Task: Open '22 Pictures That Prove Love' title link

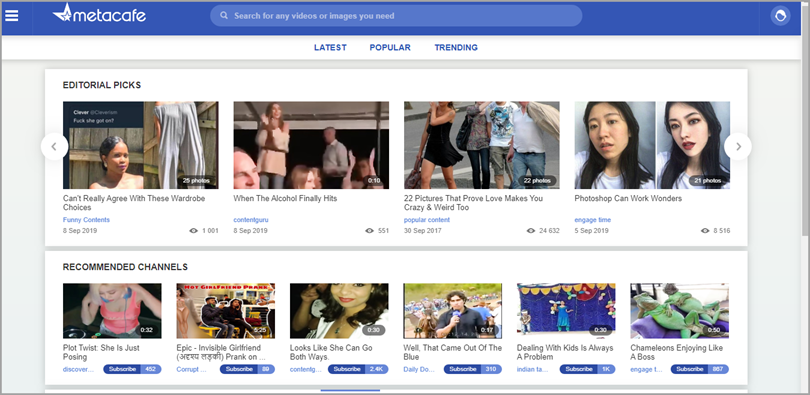Action: coord(473,203)
